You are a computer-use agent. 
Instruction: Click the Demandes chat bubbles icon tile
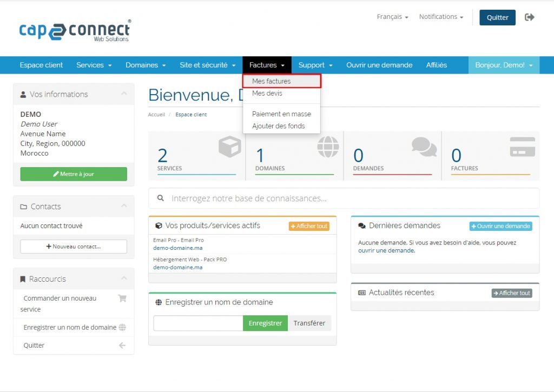click(x=424, y=147)
